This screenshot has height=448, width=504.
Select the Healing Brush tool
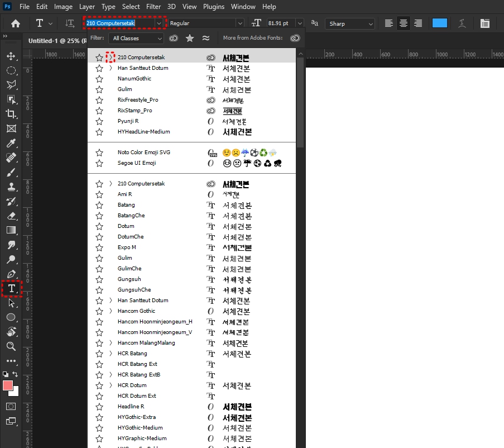pos(11,158)
